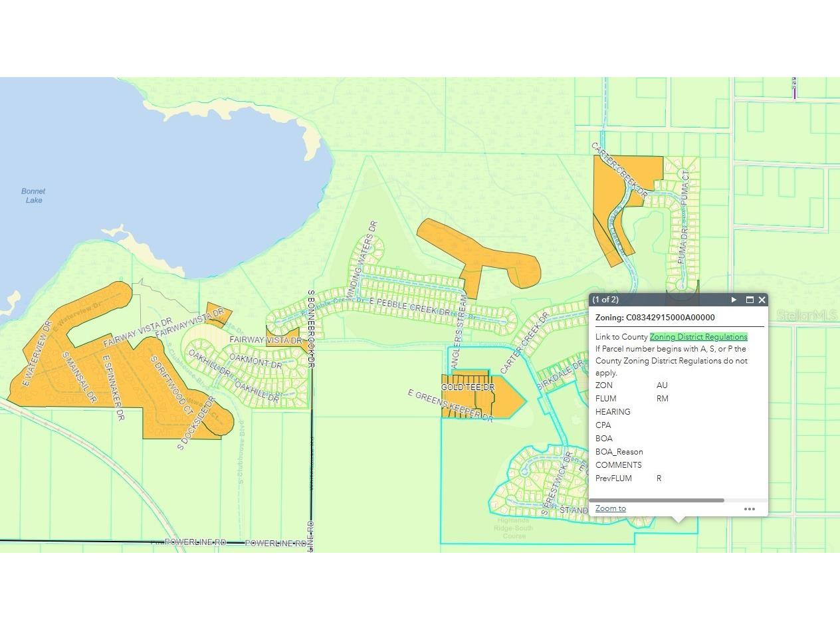Click the Zoom to link
Viewport: 840px width, 630px height.
point(610,508)
